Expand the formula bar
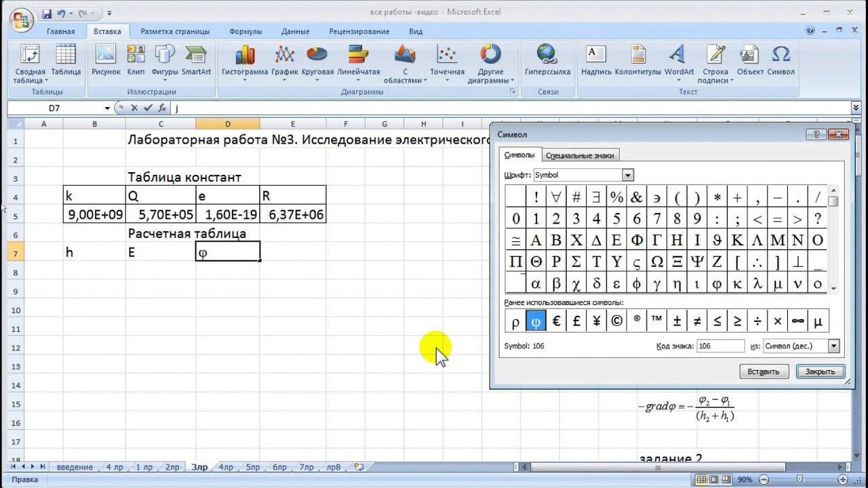The image size is (868, 488). pyautogui.click(x=856, y=108)
